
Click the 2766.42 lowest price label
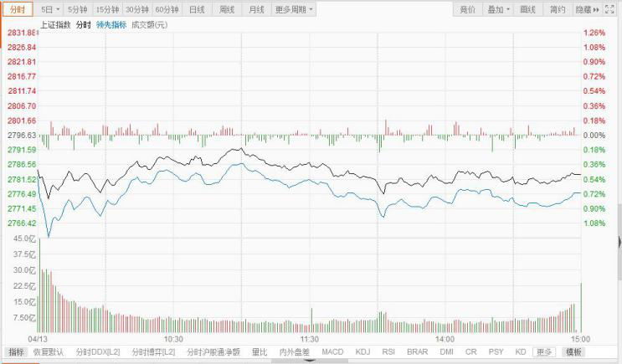[22, 223]
